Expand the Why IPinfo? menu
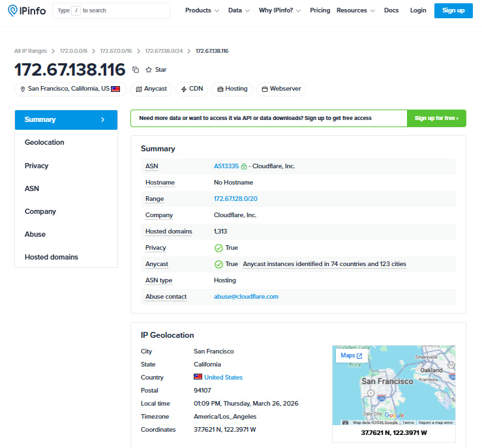This screenshot has width=482, height=448. tap(279, 10)
